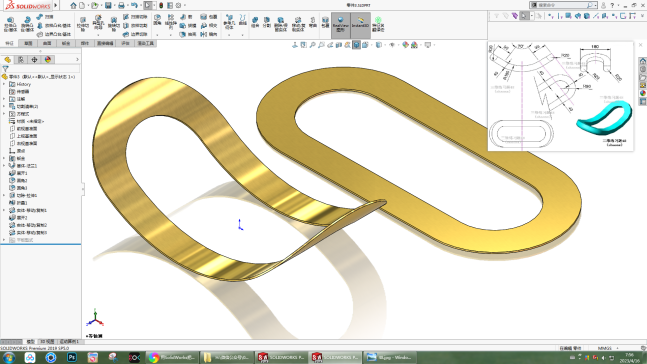Click the Rebuild traffic light icon

click(x=161, y=5)
